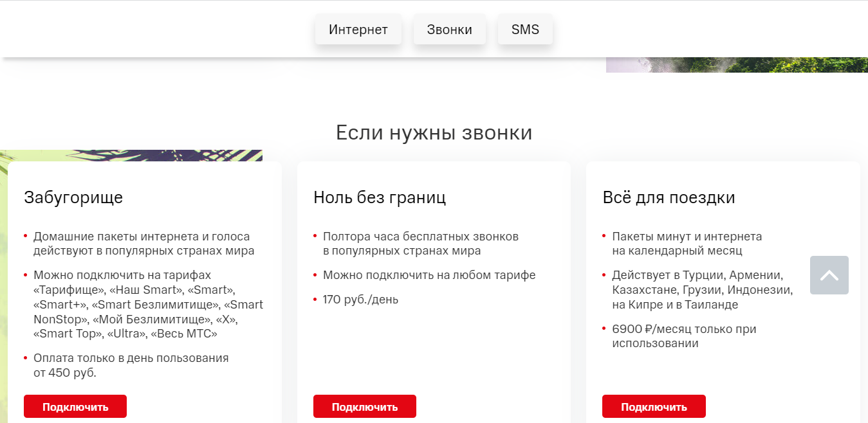Image resolution: width=868 pixels, height=423 pixels.
Task: Switch to the Интернет tab
Action: coord(358,30)
